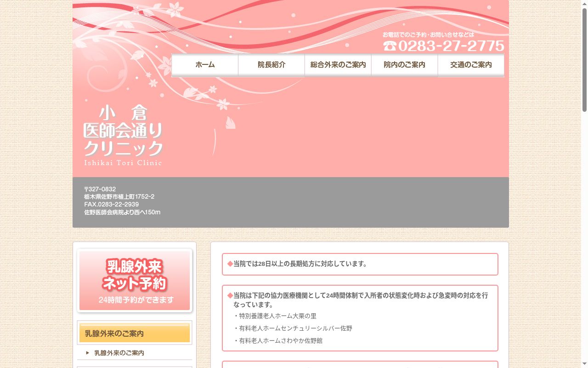
Task: Click the arrow icon beside 乳腺外来のご案内 link
Action: tap(88, 353)
